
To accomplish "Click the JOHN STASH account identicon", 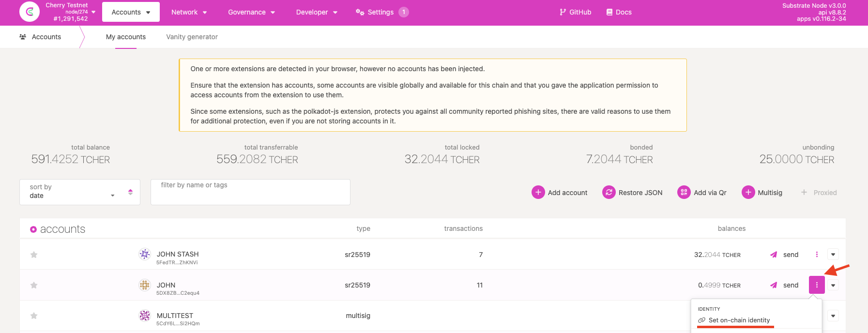I will 144,255.
